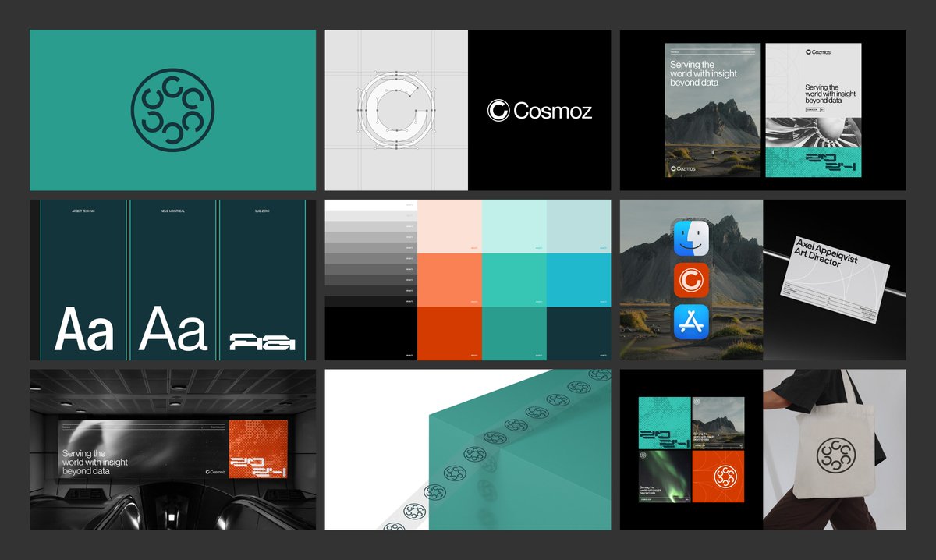936x560 pixels.
Task: Pick the pale blue-gray color swatch
Action: point(579,226)
